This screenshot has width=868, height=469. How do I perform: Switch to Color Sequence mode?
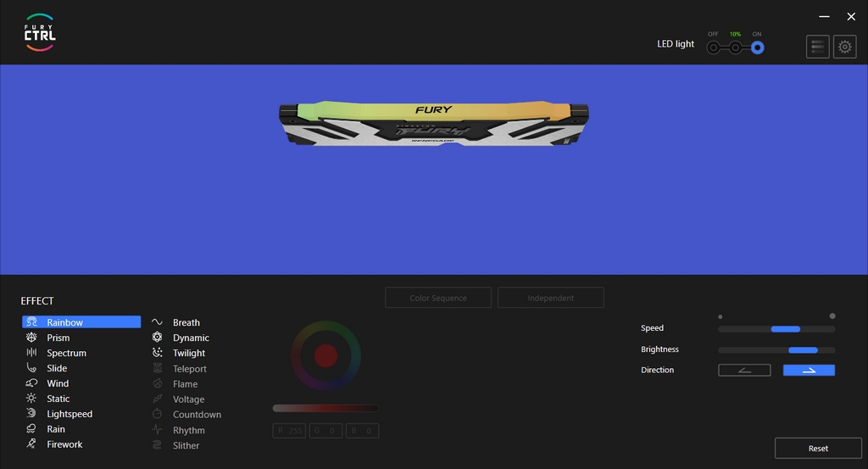pos(438,298)
